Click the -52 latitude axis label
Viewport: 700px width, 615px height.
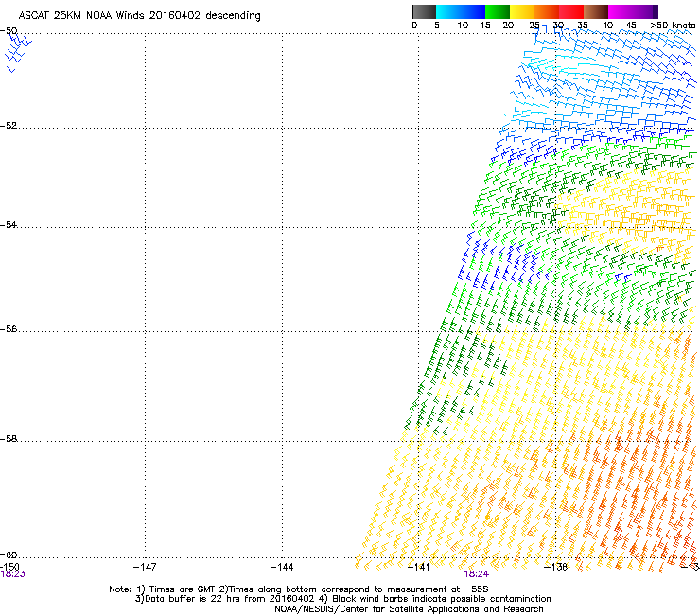click(9, 126)
